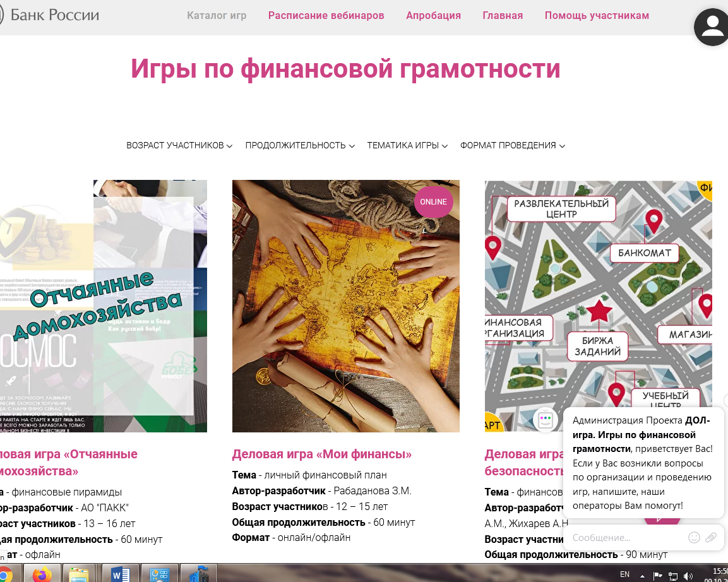The height and width of the screenshot is (582, 728).
Task: Click the Банк России logo
Action: 49,15
